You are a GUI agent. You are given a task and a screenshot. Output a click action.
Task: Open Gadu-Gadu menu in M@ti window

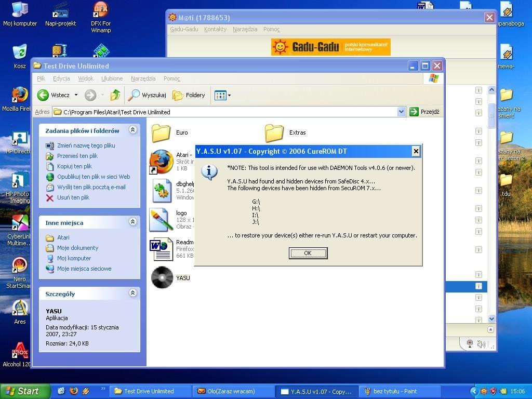[x=184, y=29]
